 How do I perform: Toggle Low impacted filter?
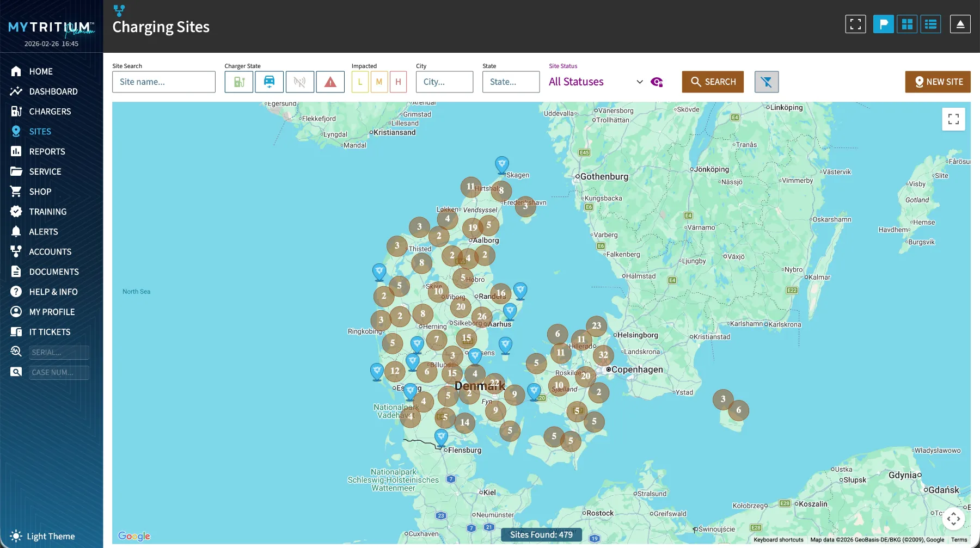click(360, 82)
